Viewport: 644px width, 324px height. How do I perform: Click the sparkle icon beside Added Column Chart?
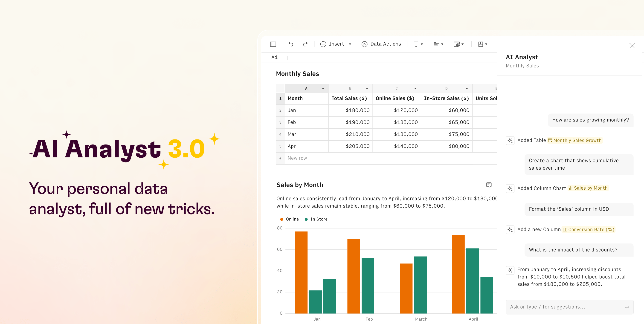pos(510,188)
